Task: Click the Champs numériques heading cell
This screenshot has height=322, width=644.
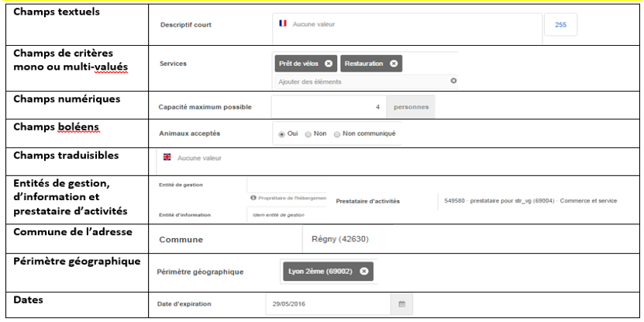Action: tap(77, 106)
